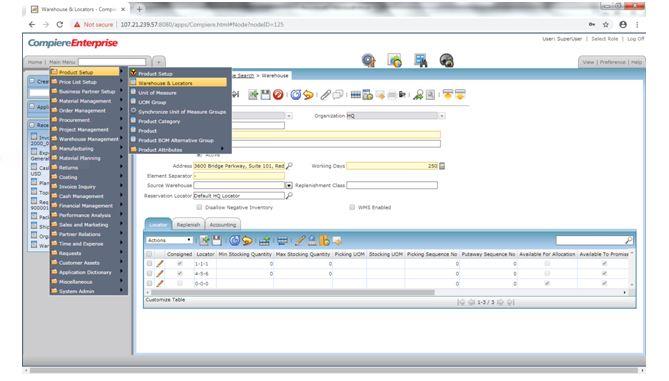This screenshot has height=381, width=669.
Task: Expand the Financial Management menu folder
Action: (88, 206)
